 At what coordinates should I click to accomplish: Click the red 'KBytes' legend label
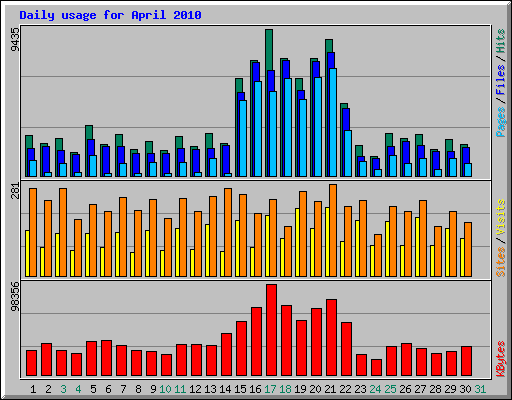click(x=500, y=359)
